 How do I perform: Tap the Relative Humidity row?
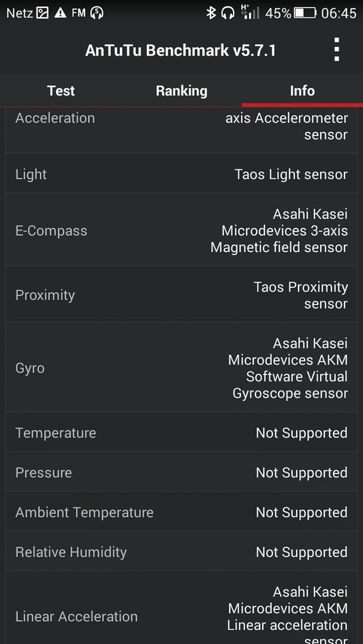click(x=181, y=552)
